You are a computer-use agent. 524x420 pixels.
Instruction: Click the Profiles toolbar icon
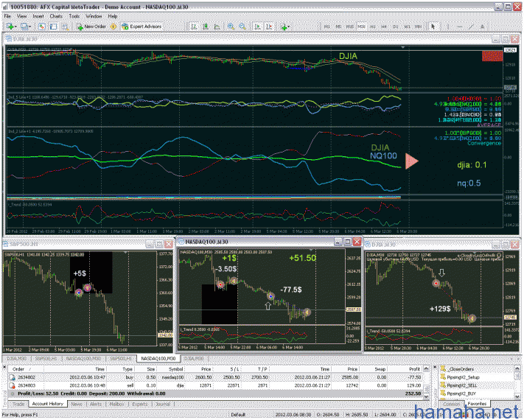click(x=24, y=27)
